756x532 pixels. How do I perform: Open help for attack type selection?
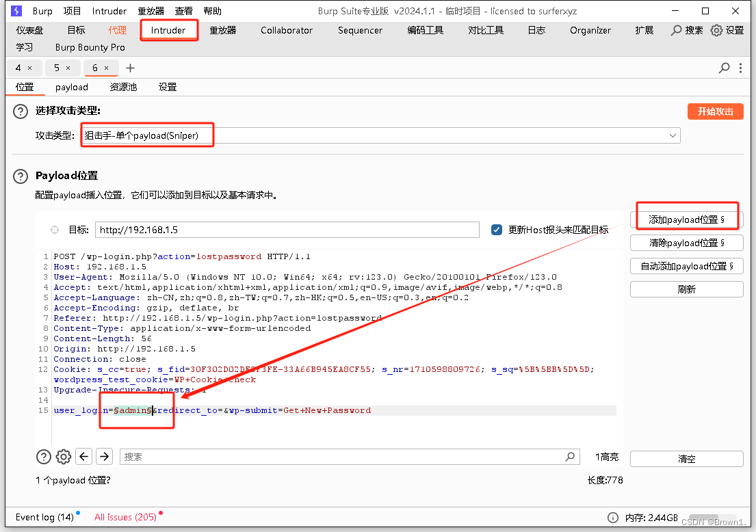click(21, 111)
